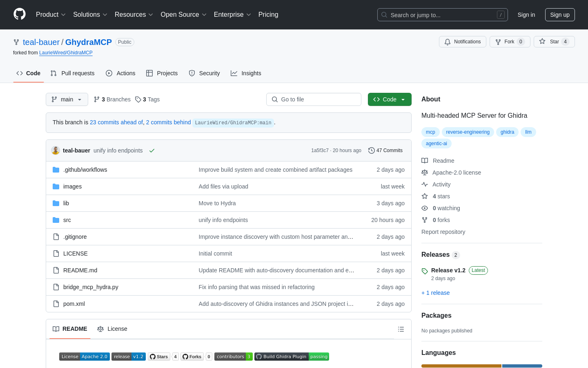Click the orange language bar segment
Viewport: 588px width, 368px height.
(461, 366)
